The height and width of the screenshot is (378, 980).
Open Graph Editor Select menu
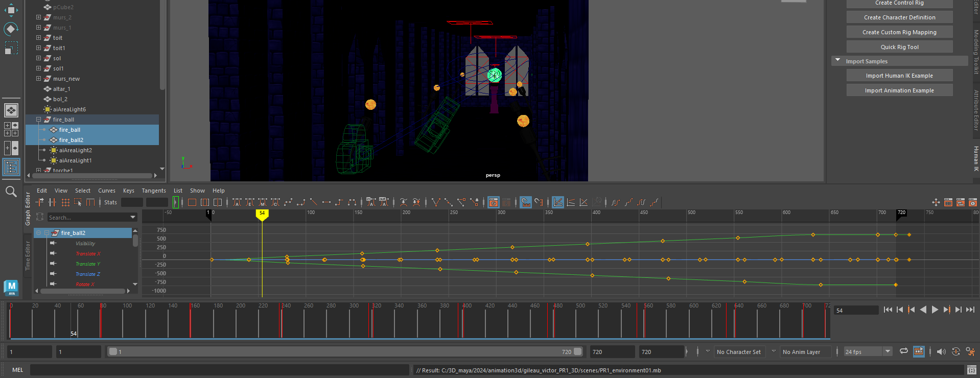[83, 191]
